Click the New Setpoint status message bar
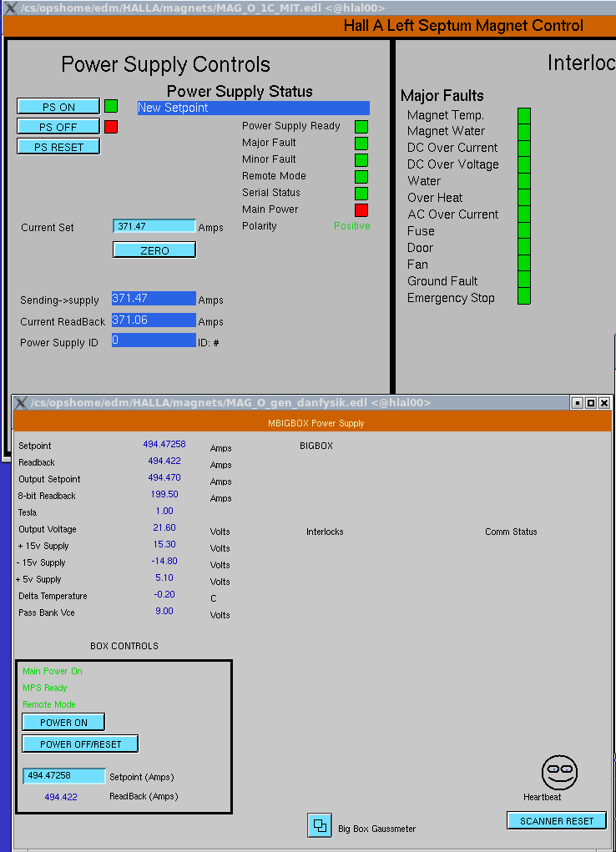Image resolution: width=616 pixels, height=852 pixels. [x=254, y=108]
